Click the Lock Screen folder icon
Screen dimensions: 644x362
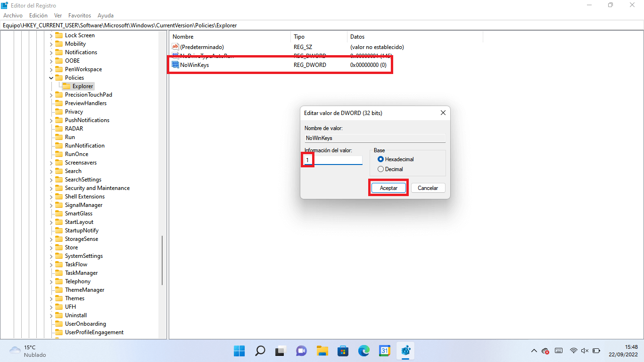pos(59,35)
